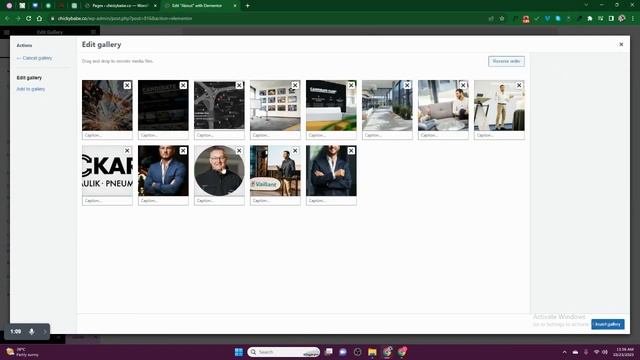Remove the sparks image from gallery

[127, 85]
